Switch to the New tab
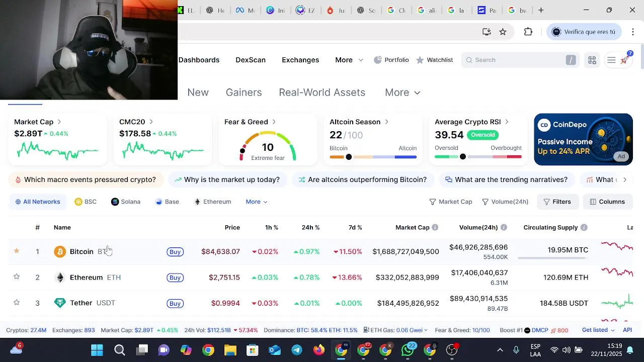Viewport: 644px width, 362px height. [x=198, y=93]
